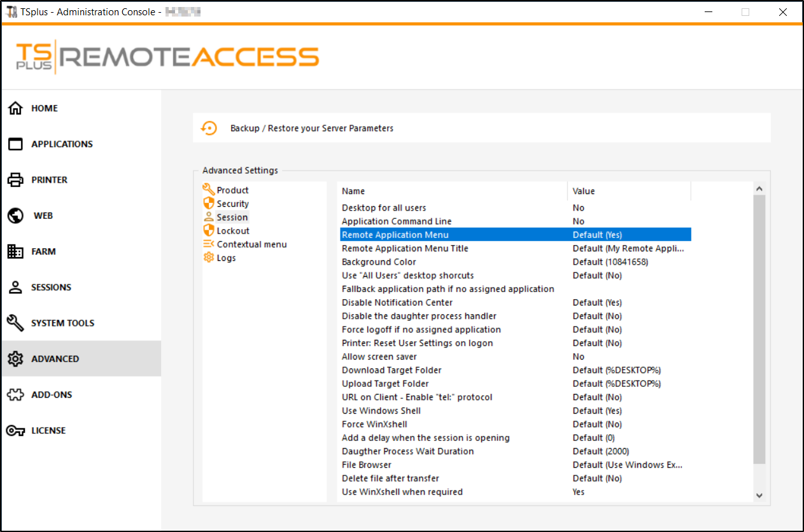The width and height of the screenshot is (804, 532).
Task: Click the Farm building icon
Action: click(15, 251)
